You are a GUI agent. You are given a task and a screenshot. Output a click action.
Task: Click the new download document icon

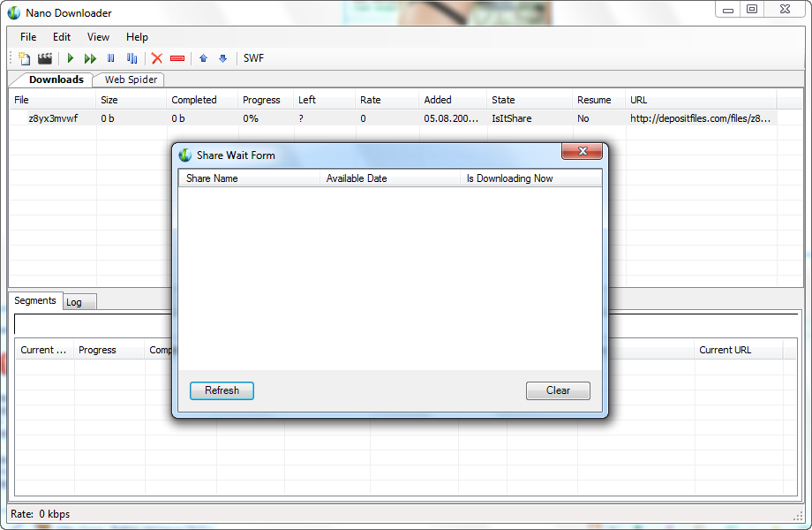pos(25,58)
